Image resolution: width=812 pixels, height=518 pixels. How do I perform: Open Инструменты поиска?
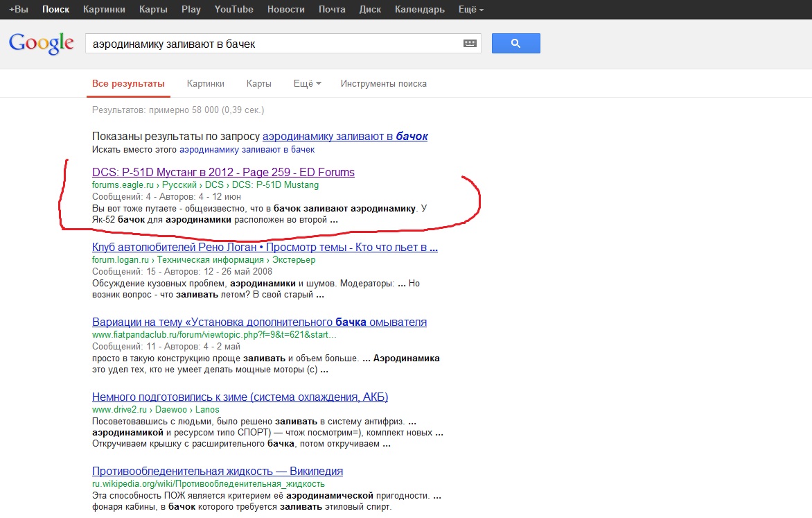coord(384,83)
